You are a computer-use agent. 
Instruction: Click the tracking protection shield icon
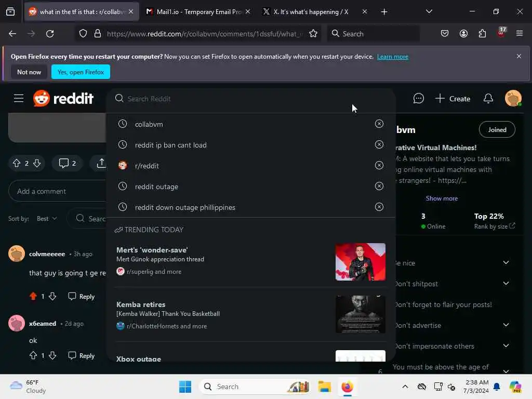(83, 34)
